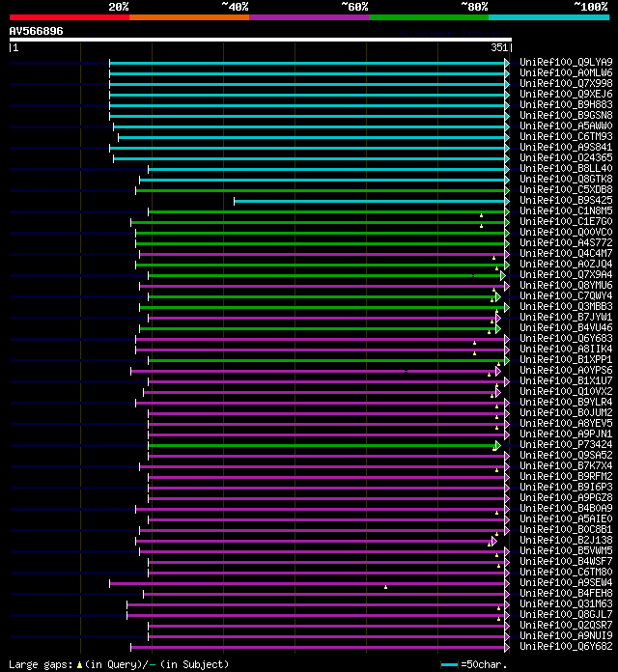Viewport: 618px width, 672px height.
Task: Click the cyan ~100% identity color segment
Action: 548,17
